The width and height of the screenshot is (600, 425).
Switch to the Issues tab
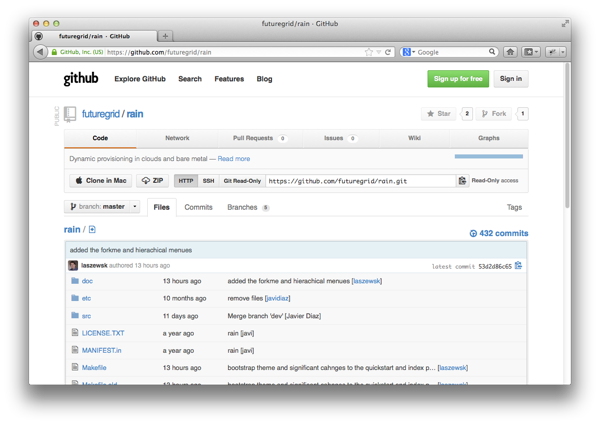click(x=341, y=138)
